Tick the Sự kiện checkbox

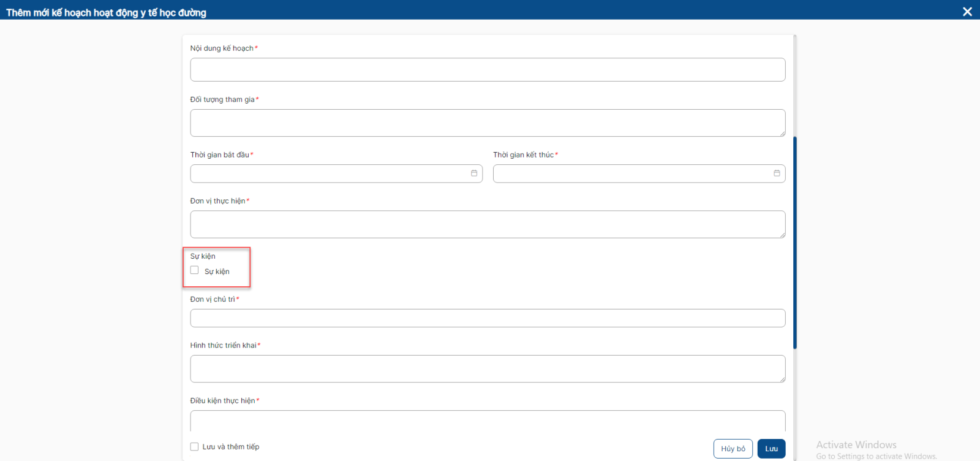(x=195, y=270)
